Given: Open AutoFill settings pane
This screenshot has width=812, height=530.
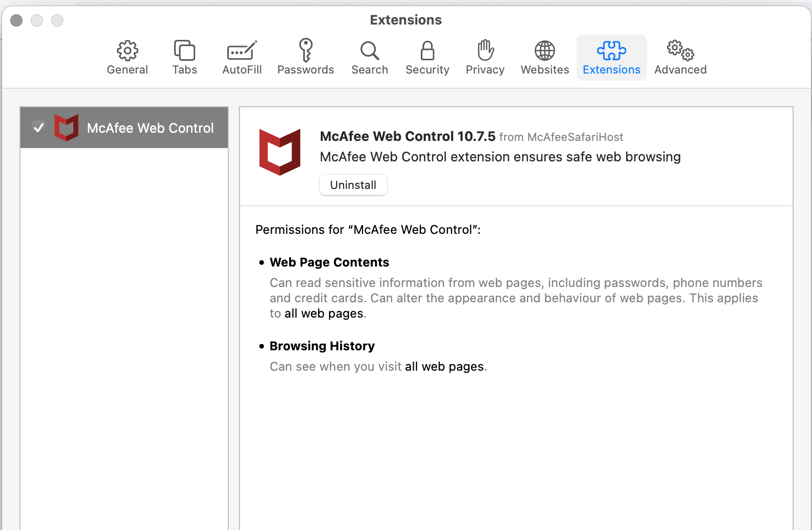Looking at the screenshot, I should click(x=242, y=58).
